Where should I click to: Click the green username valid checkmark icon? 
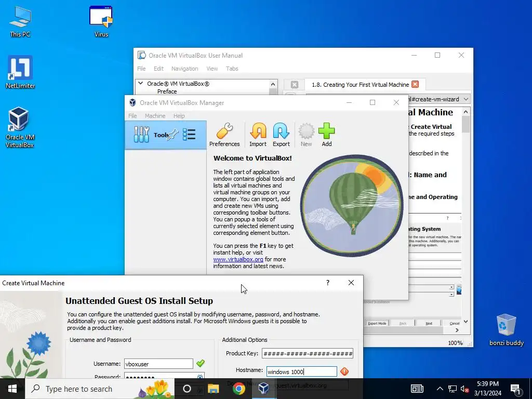201,363
